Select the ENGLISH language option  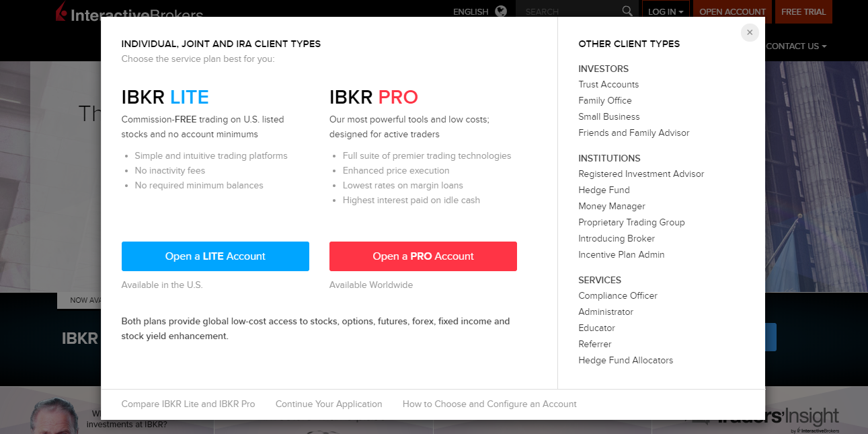tap(471, 12)
